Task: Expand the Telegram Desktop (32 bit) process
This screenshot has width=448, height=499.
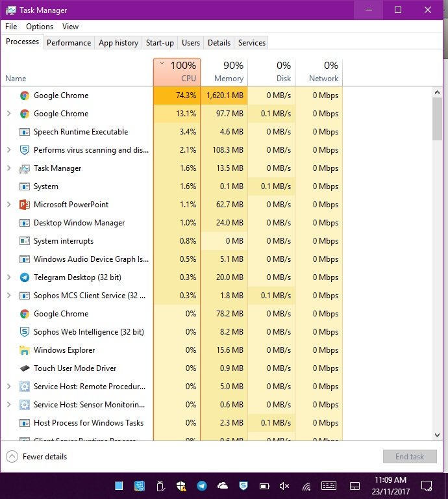Action: 9,277
